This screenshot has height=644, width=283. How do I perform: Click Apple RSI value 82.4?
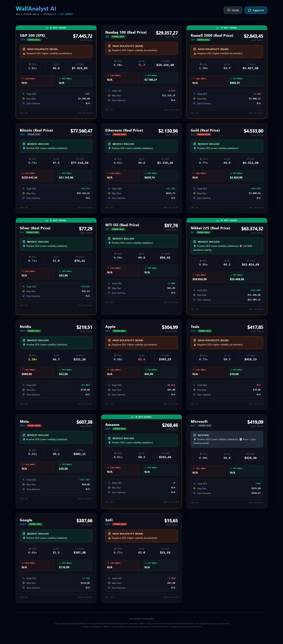click(x=142, y=359)
